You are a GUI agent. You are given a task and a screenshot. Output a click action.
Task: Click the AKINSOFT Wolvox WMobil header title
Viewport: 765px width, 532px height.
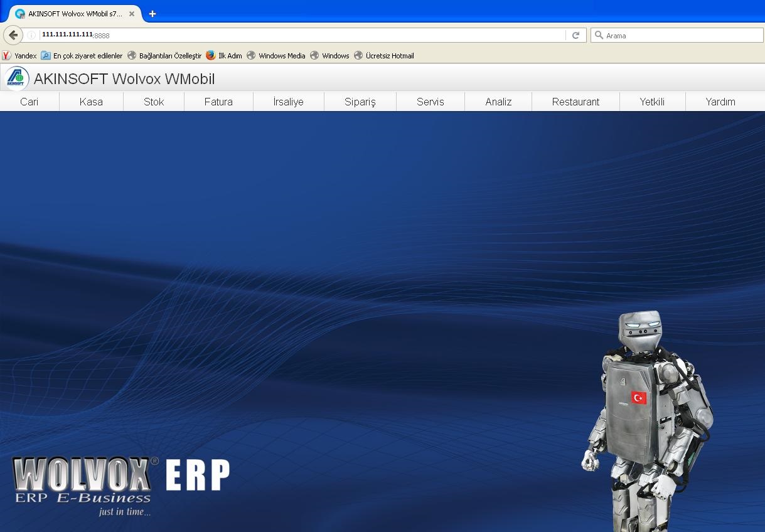point(124,79)
